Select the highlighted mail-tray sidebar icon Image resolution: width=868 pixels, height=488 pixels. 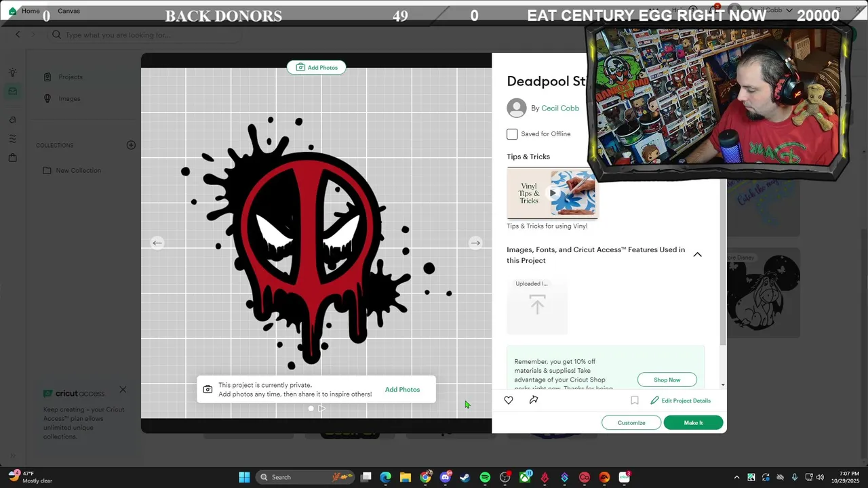pyautogui.click(x=12, y=91)
